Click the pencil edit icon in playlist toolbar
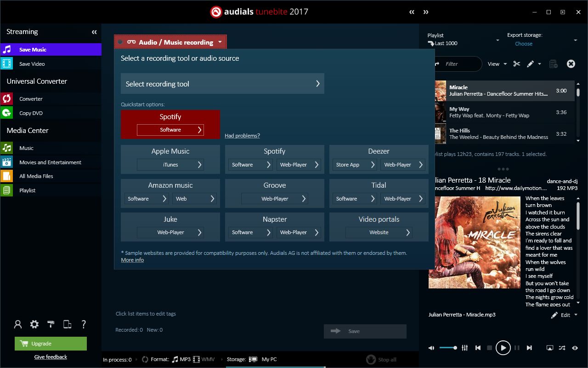This screenshot has height=368, width=588. (530, 64)
